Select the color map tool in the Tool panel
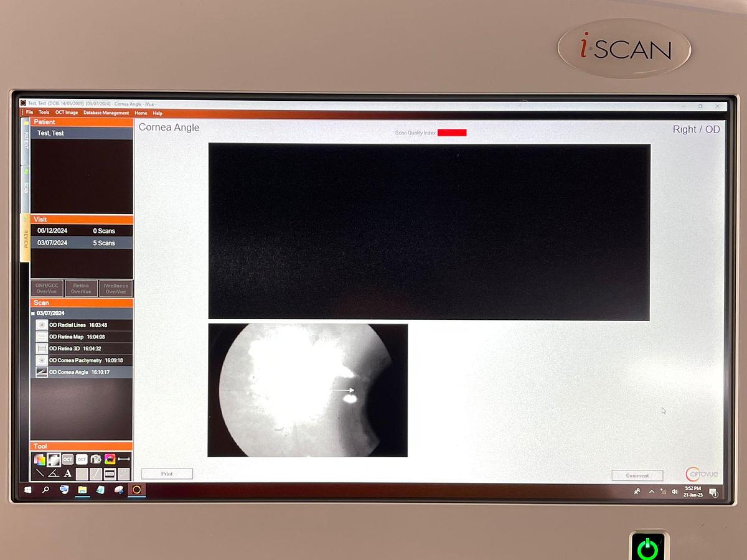Image resolution: width=747 pixels, height=560 pixels. pos(39,459)
